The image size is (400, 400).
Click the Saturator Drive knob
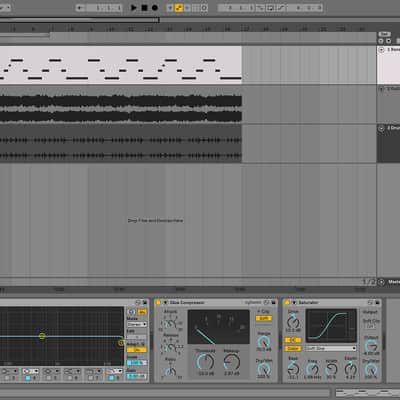(x=293, y=323)
